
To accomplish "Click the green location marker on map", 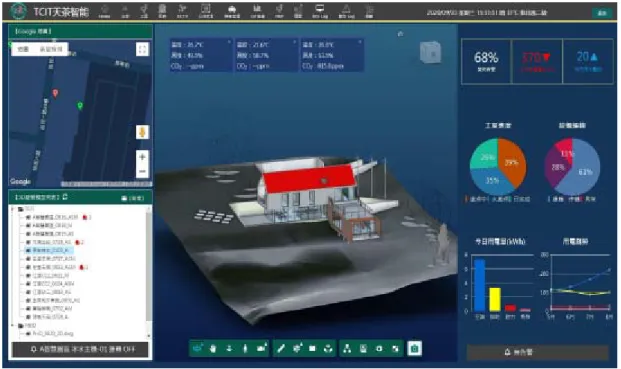I will pyautogui.click(x=80, y=106).
